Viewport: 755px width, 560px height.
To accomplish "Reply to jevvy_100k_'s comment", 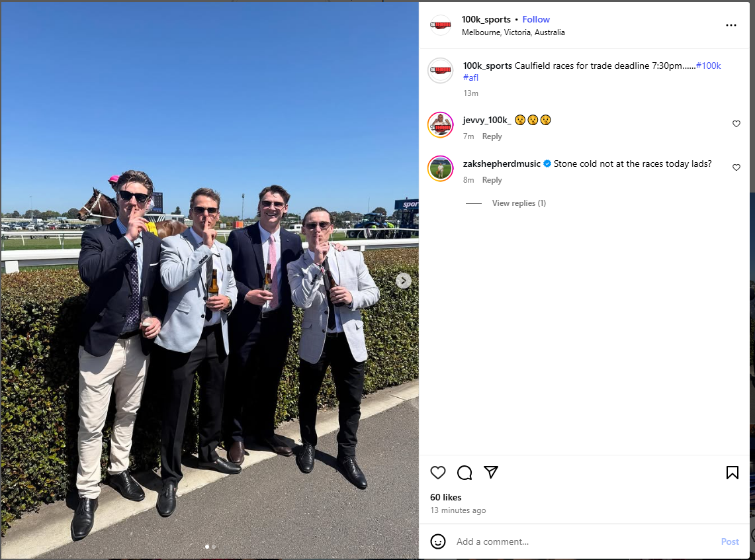I will 492,136.
